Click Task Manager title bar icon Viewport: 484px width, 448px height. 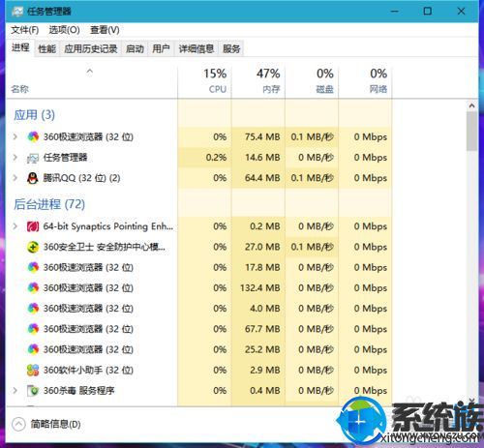[17, 12]
